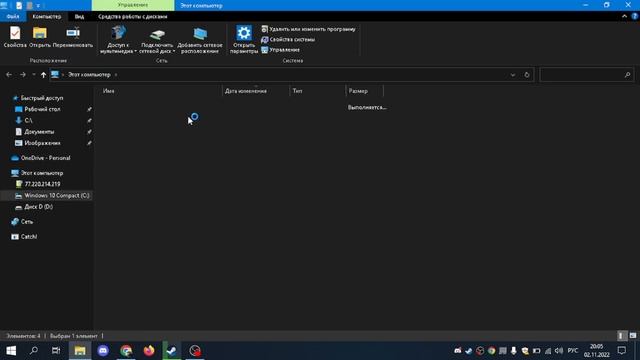Screen dimensions: 640x360
Task: Open System properties (Свойства системы)
Action: coord(288,40)
